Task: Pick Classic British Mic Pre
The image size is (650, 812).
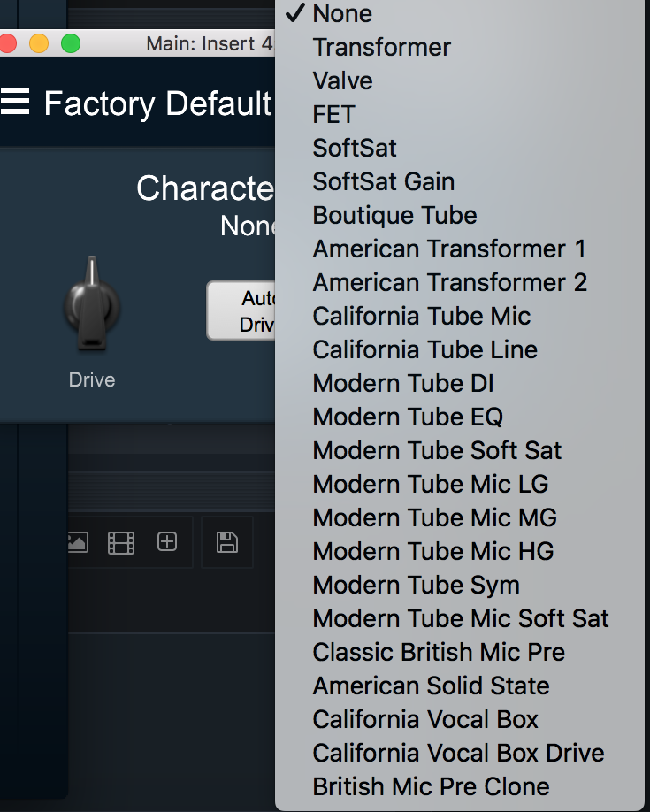Action: coord(439,653)
